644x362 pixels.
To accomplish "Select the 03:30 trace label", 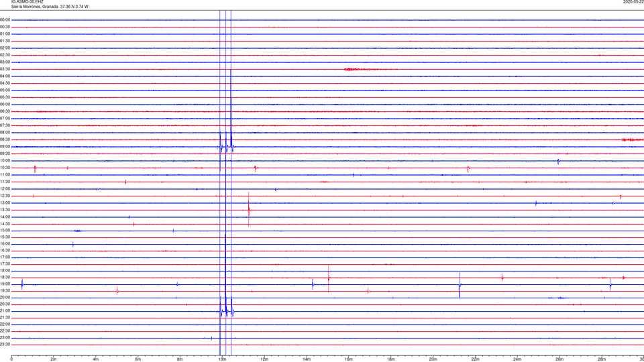I will pos(5,69).
